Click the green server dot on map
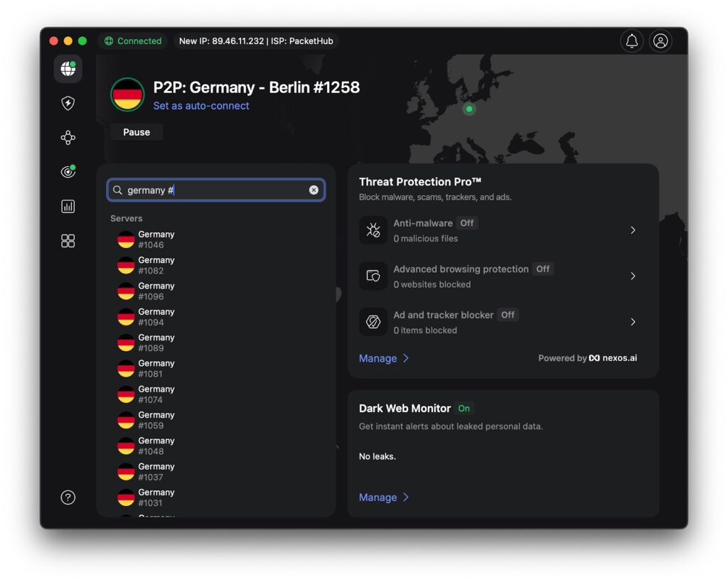 [469, 109]
